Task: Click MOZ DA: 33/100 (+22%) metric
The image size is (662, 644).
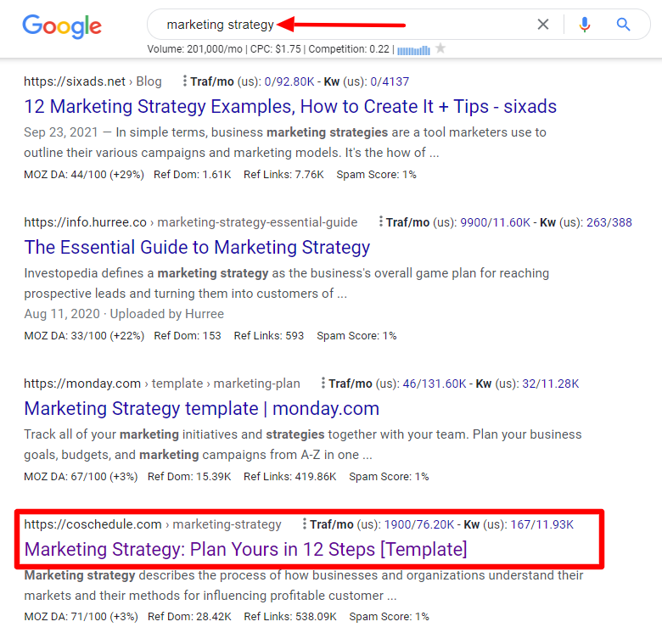Action: tap(84, 335)
